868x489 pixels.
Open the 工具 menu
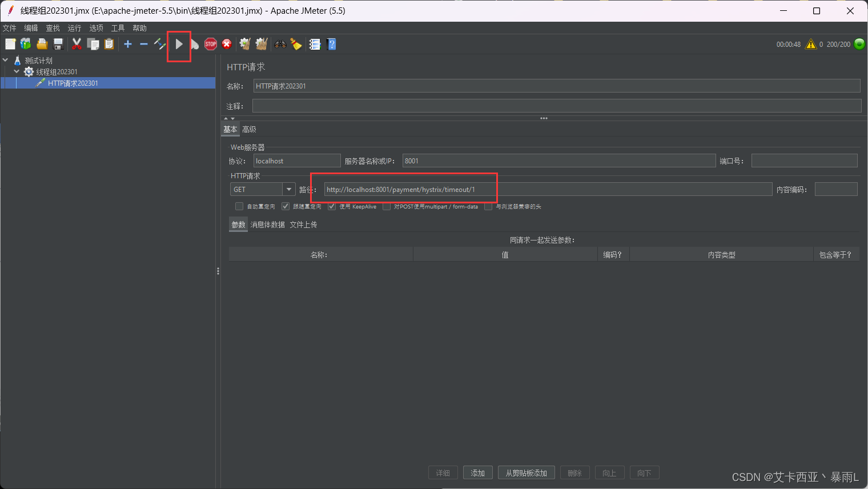point(118,28)
